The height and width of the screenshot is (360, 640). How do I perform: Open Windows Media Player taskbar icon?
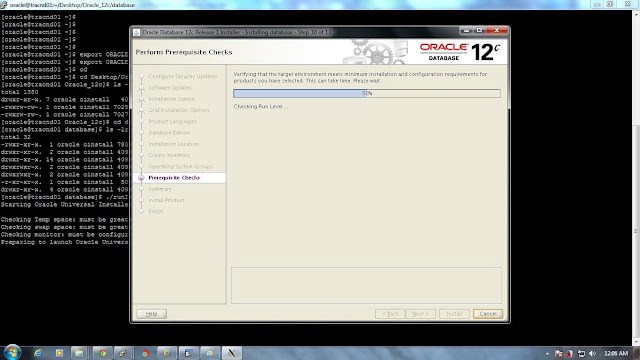pos(60,353)
